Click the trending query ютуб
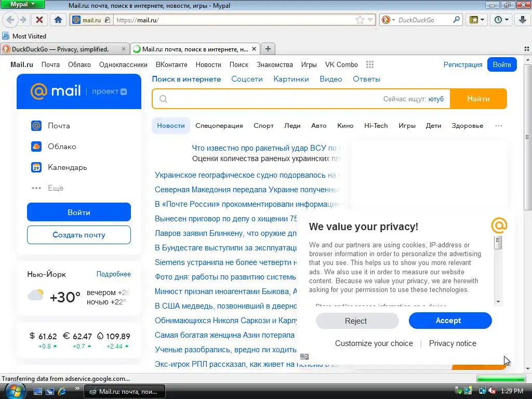532x399 pixels. coord(436,99)
